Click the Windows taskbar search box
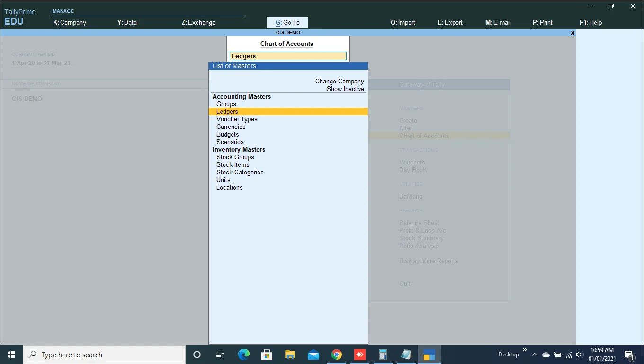Viewport: 644px width, 364px height. coord(104,355)
